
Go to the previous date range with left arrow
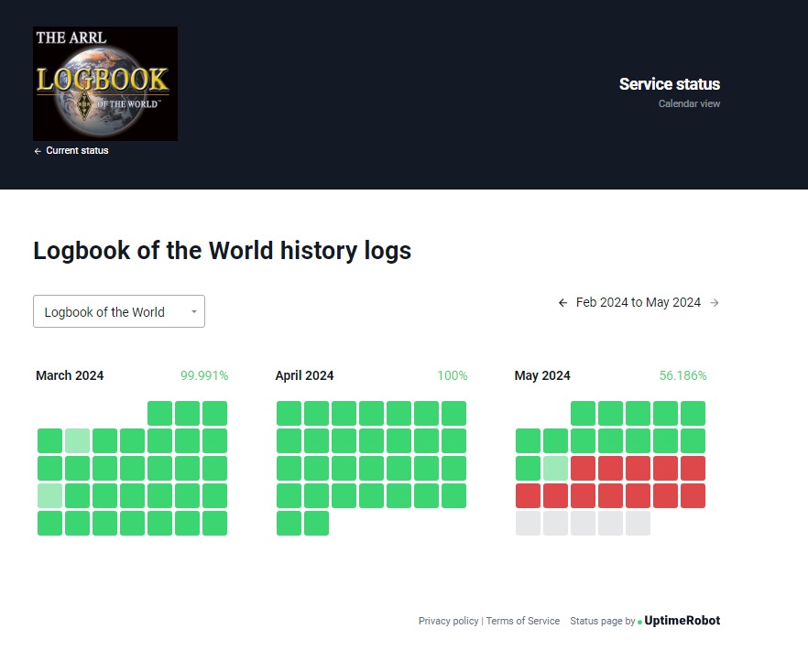[x=562, y=303]
